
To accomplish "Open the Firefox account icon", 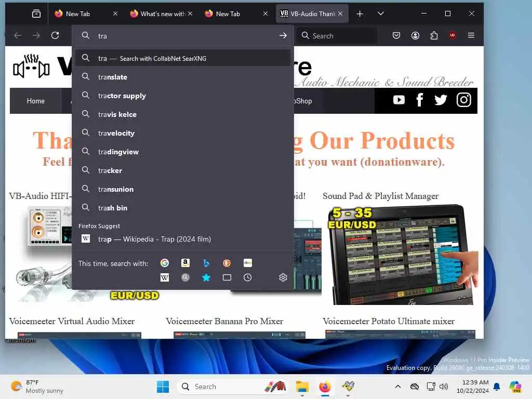I will pos(415,35).
